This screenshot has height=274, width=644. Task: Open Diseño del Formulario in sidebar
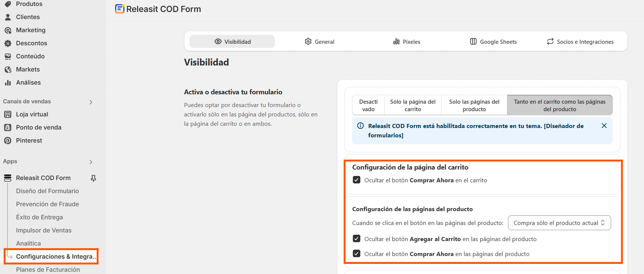pyautogui.click(x=47, y=191)
